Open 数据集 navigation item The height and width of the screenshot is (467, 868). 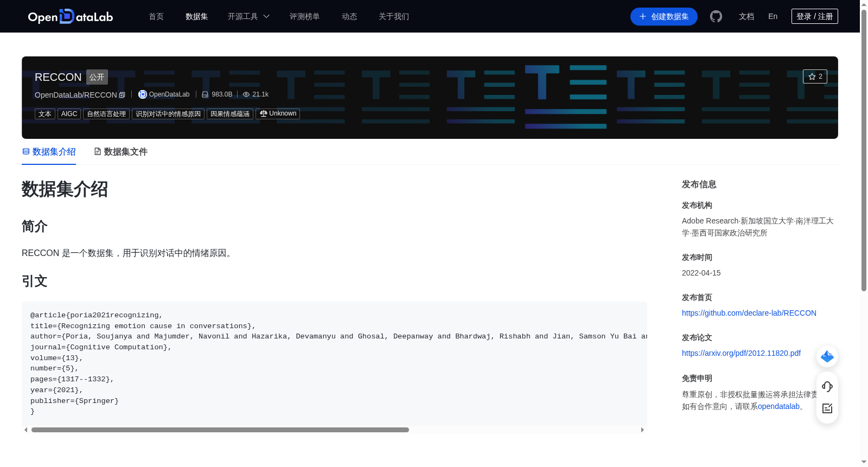197,17
